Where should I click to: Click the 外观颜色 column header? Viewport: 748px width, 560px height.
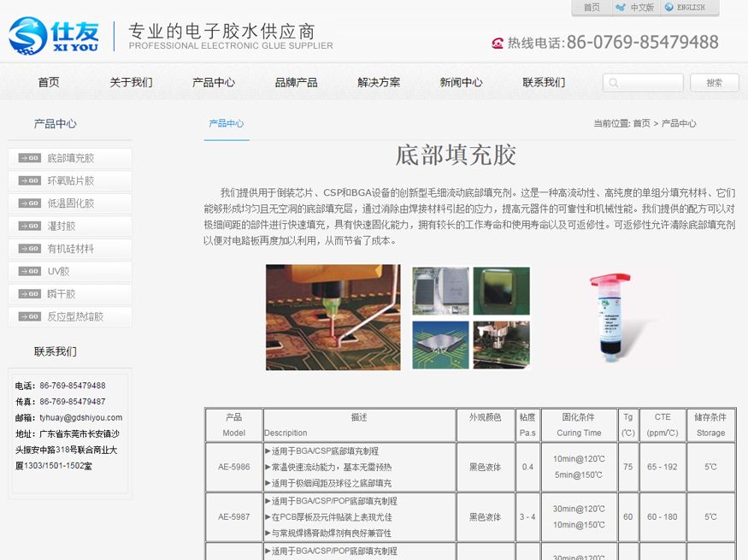[486, 425]
